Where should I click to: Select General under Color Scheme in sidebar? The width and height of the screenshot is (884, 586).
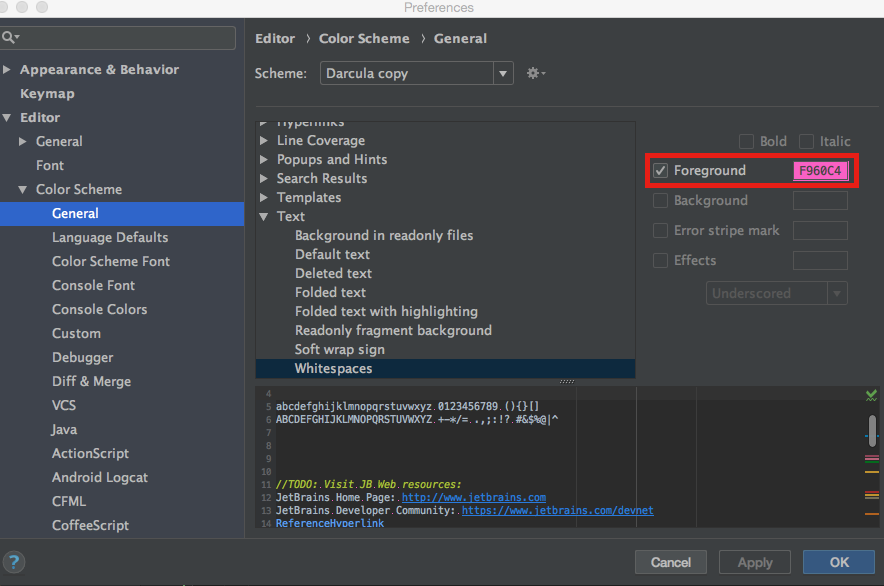[122, 213]
